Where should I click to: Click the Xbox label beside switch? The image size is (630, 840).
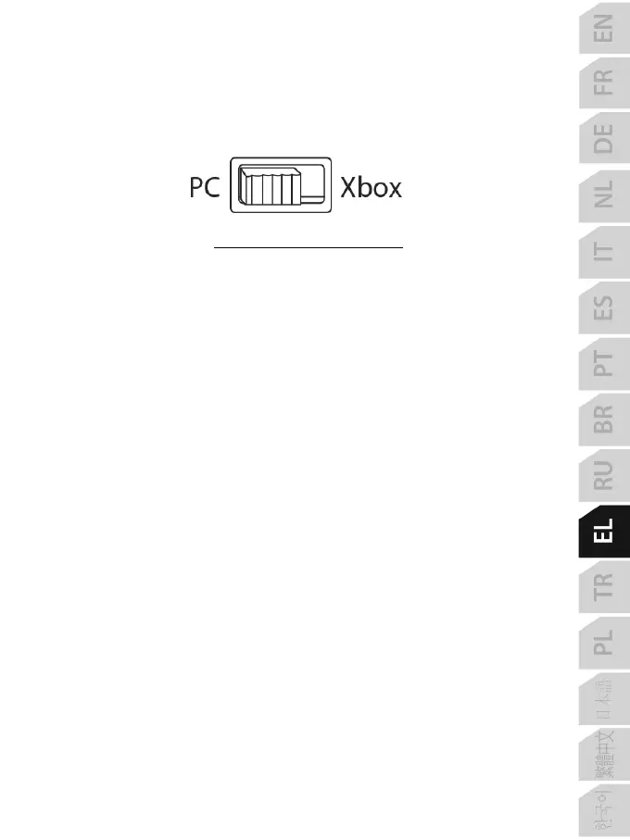click(x=371, y=187)
